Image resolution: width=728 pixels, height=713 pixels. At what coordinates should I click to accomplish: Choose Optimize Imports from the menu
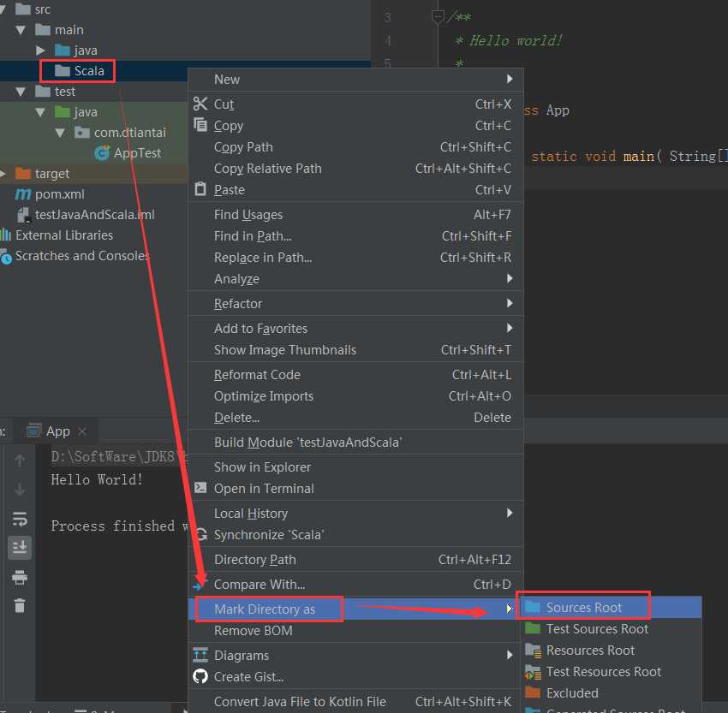355,395
